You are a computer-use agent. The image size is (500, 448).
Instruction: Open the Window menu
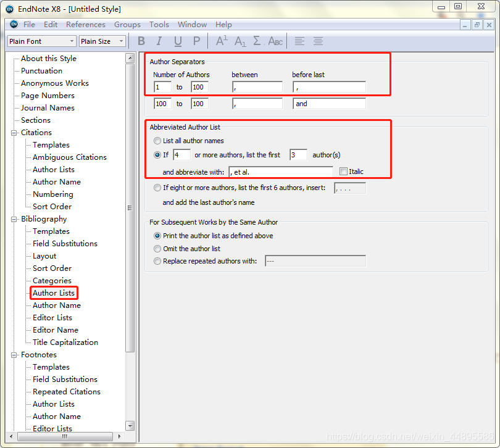click(x=192, y=25)
